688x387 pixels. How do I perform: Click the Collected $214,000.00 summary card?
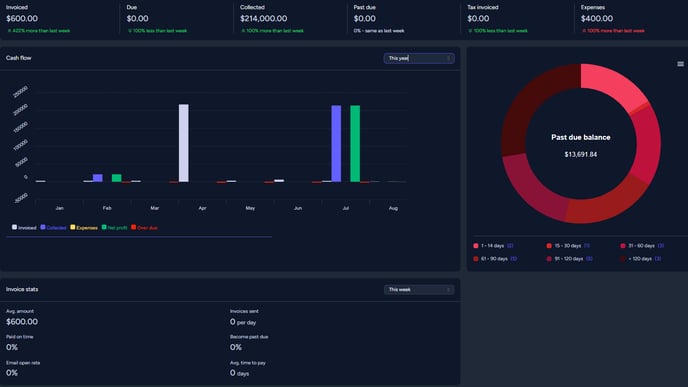click(290, 19)
